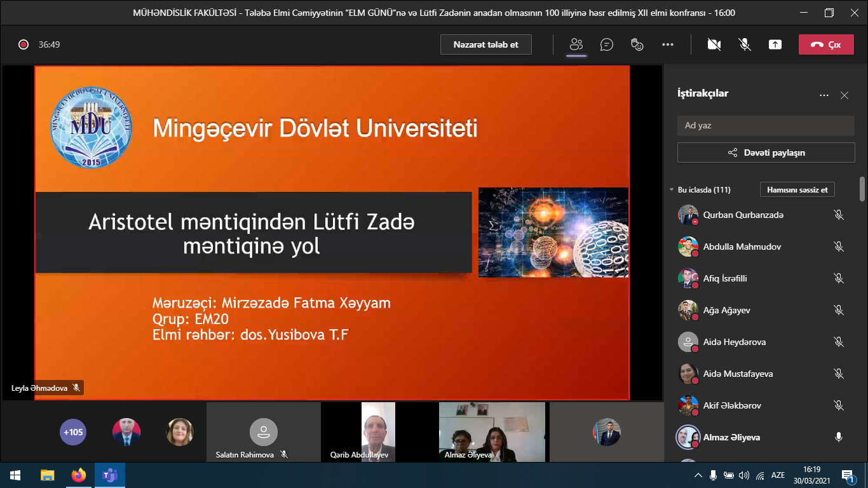The image size is (868, 488).
Task: Click the 'Ad yaz' search field
Action: click(766, 125)
